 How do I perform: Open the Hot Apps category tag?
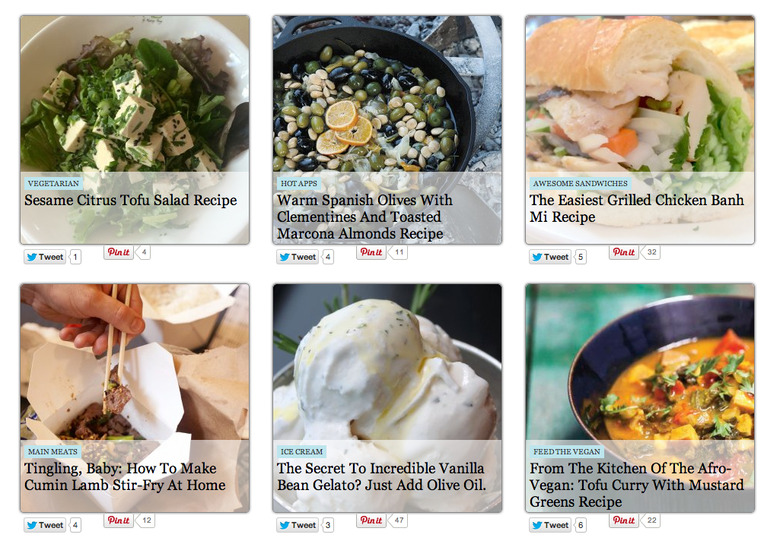298,183
